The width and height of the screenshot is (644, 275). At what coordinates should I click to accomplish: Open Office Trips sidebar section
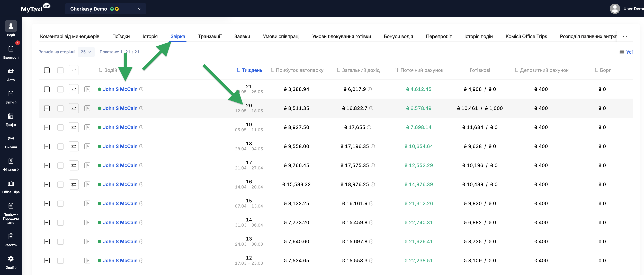[11, 187]
